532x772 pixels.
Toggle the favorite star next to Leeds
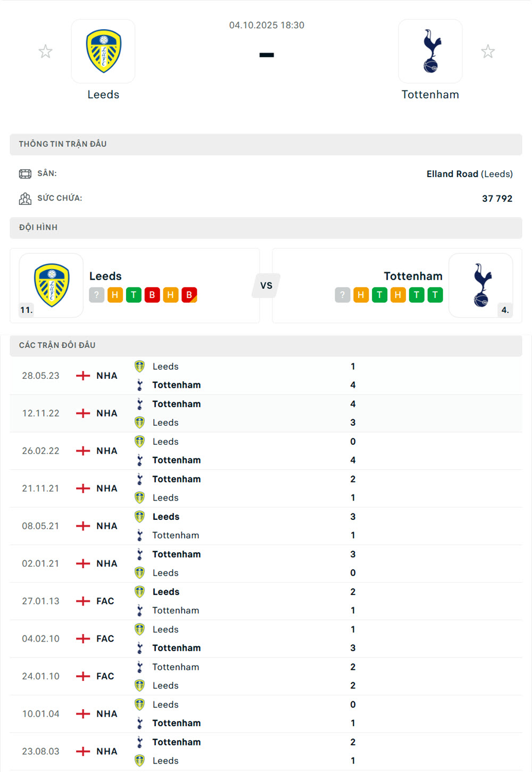coord(45,51)
